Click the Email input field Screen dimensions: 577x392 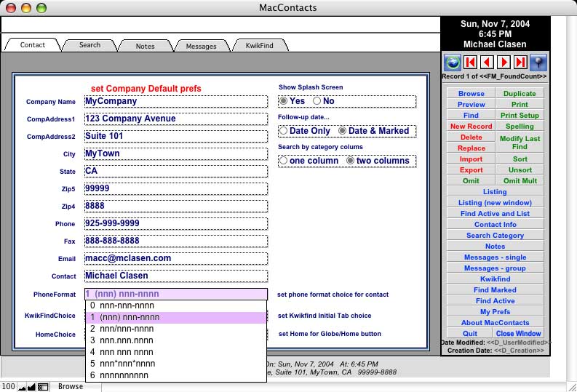175,258
